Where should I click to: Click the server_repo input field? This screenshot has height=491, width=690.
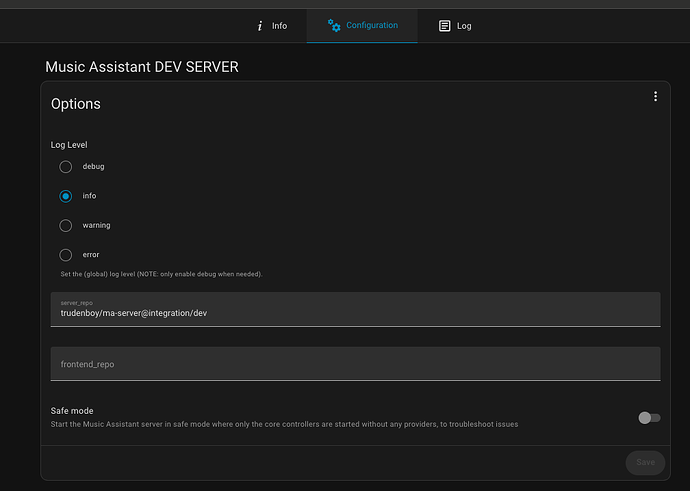click(356, 309)
